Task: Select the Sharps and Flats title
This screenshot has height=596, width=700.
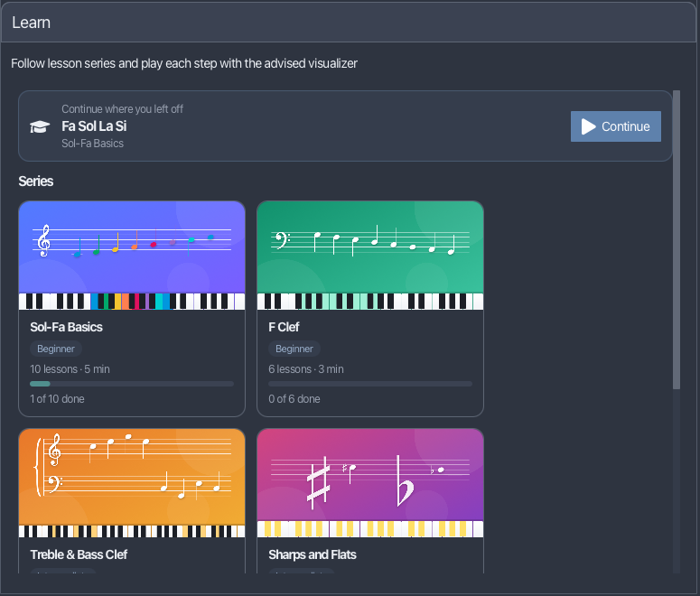Action: tap(312, 554)
